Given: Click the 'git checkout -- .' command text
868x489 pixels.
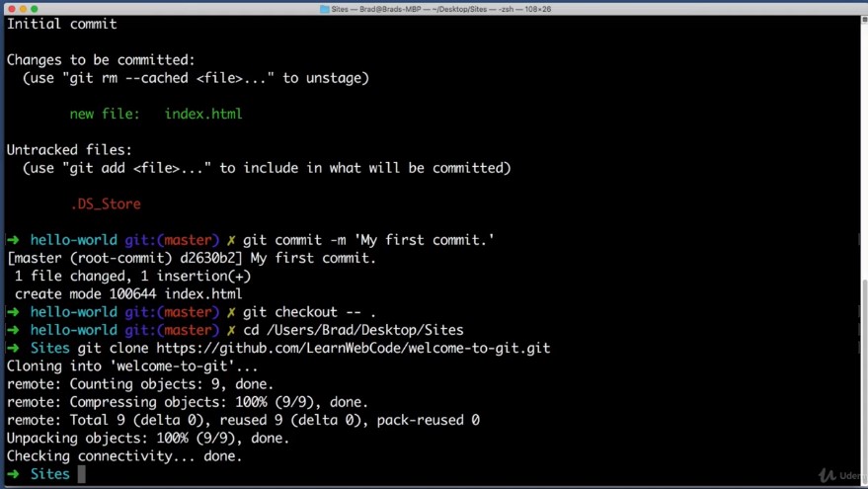Looking at the screenshot, I should pyautogui.click(x=309, y=312).
